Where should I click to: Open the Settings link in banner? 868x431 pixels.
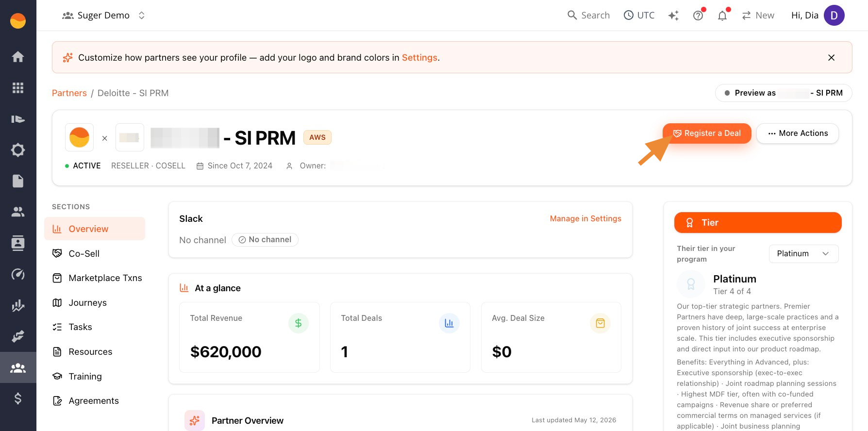pyautogui.click(x=419, y=58)
